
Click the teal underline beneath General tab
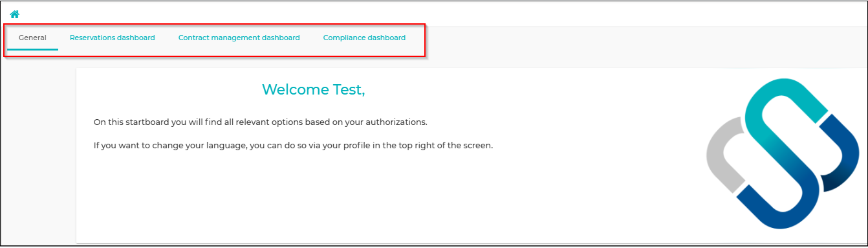[32, 49]
